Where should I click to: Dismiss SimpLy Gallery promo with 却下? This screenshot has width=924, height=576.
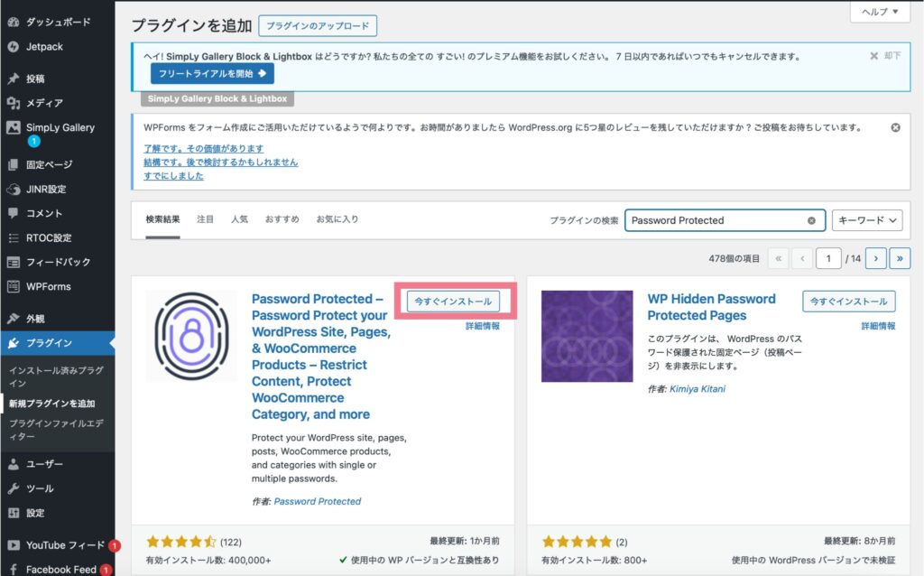tap(885, 55)
